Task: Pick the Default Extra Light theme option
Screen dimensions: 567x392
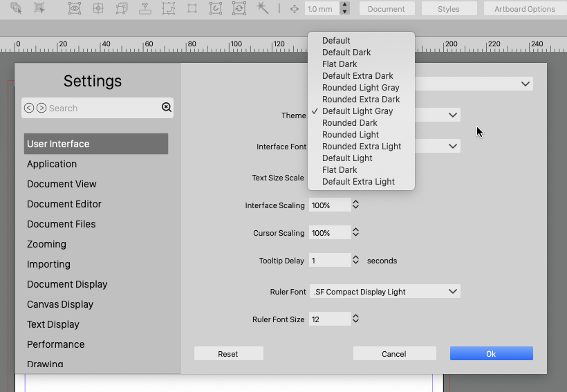Action: click(358, 182)
